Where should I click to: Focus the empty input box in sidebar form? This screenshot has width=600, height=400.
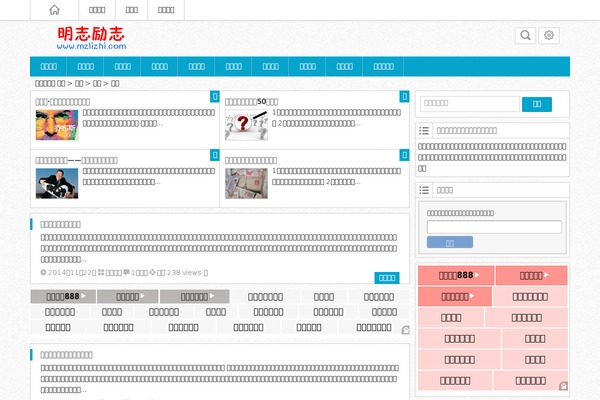[x=494, y=227]
